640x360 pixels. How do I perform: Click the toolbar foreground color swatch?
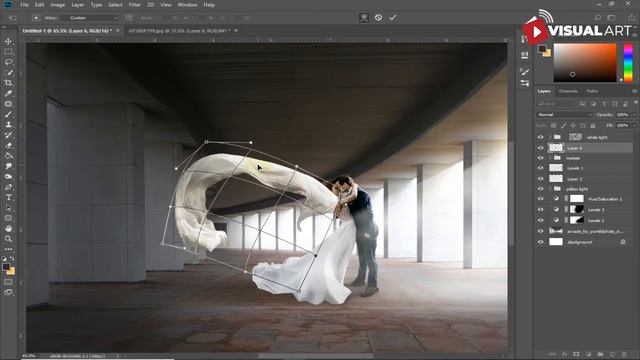(6, 267)
